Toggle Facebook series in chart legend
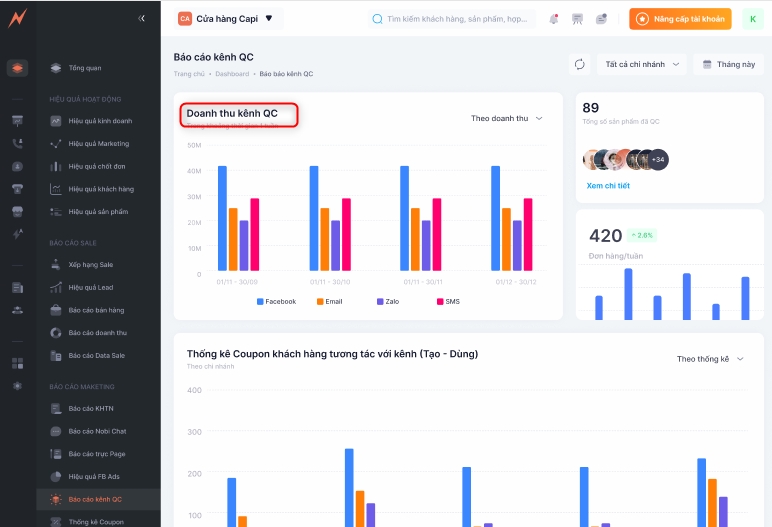This screenshot has height=527, width=772. click(276, 301)
